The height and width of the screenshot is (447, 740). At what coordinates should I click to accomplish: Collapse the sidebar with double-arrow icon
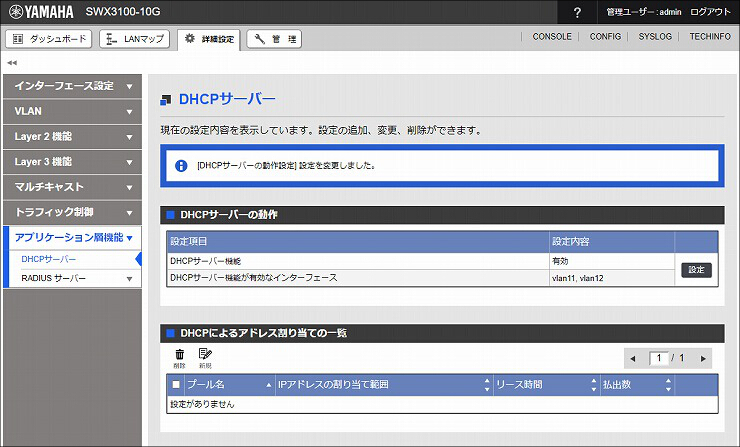pyautogui.click(x=12, y=62)
